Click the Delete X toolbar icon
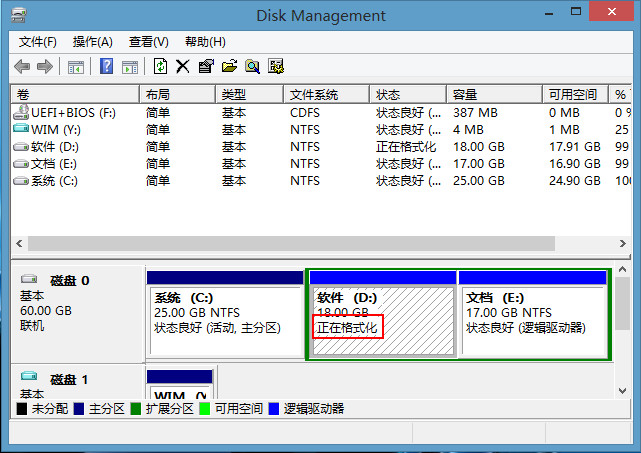Viewport: 641px width, 453px height. (183, 66)
